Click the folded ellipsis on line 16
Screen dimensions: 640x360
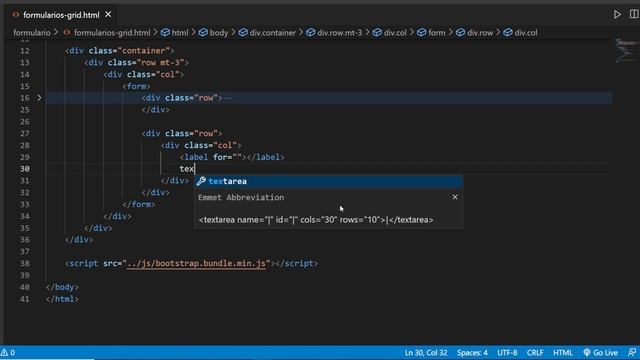(x=228, y=98)
